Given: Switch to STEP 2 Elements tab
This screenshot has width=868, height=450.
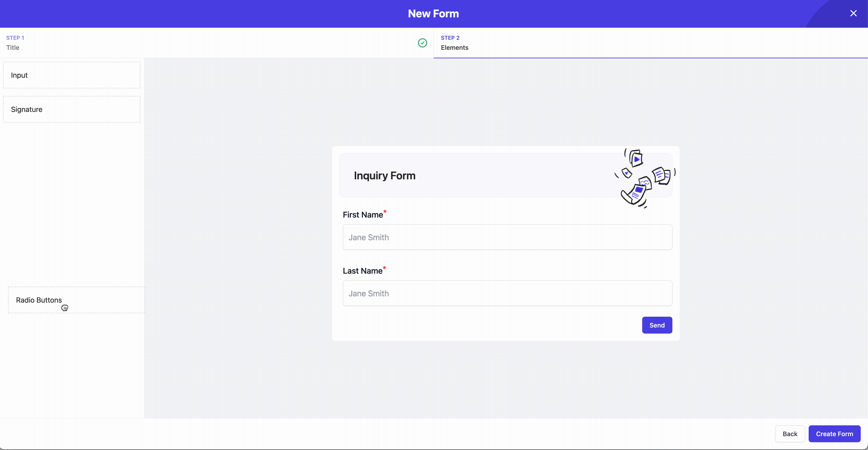Looking at the screenshot, I should tap(454, 43).
